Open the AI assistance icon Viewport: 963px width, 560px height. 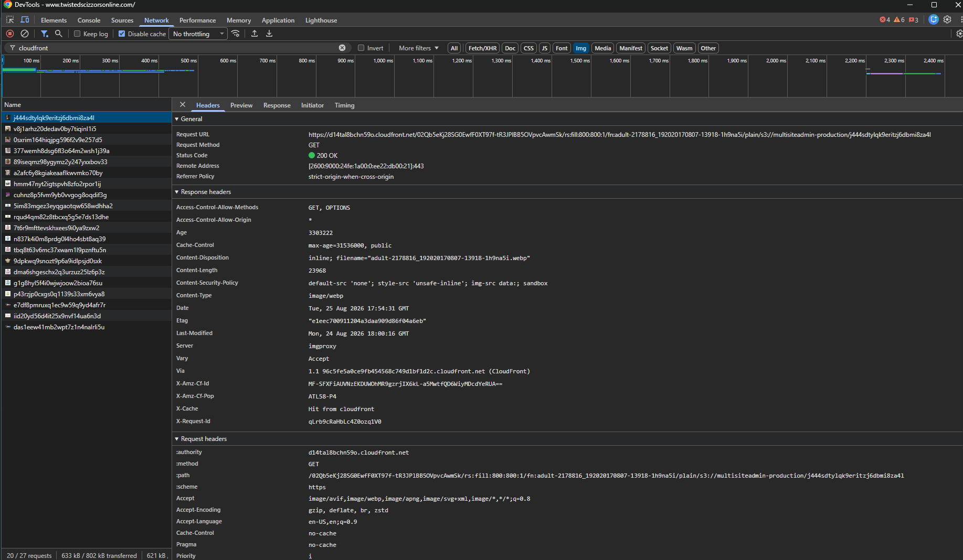pos(933,19)
